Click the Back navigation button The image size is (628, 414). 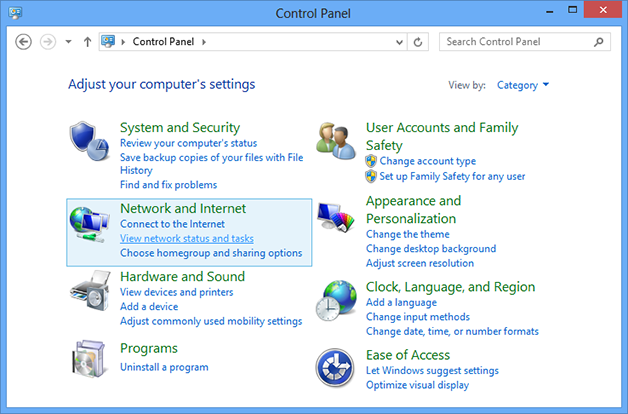[24, 42]
